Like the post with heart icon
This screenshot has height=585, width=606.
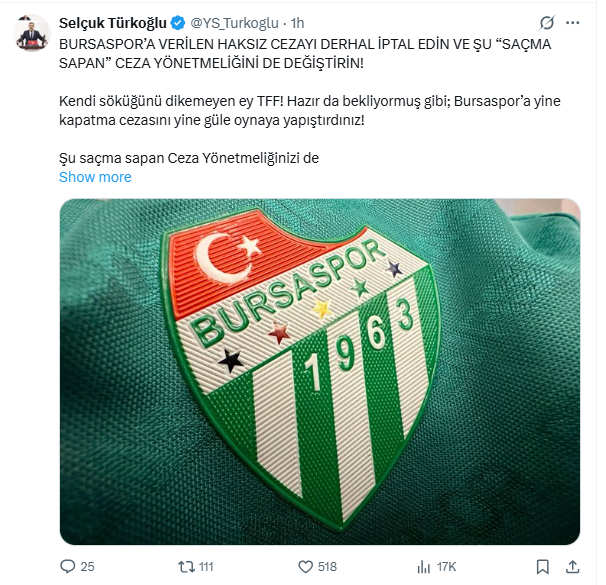(305, 567)
